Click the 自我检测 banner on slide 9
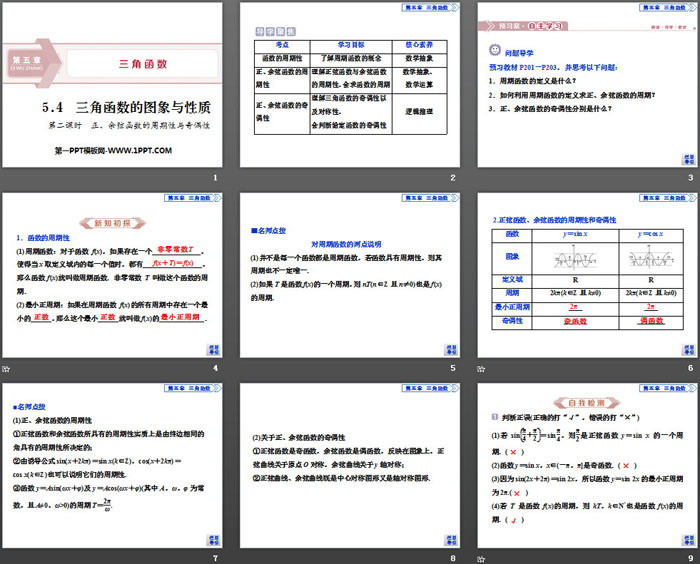The height and width of the screenshot is (564, 700). pyautogui.click(x=584, y=398)
